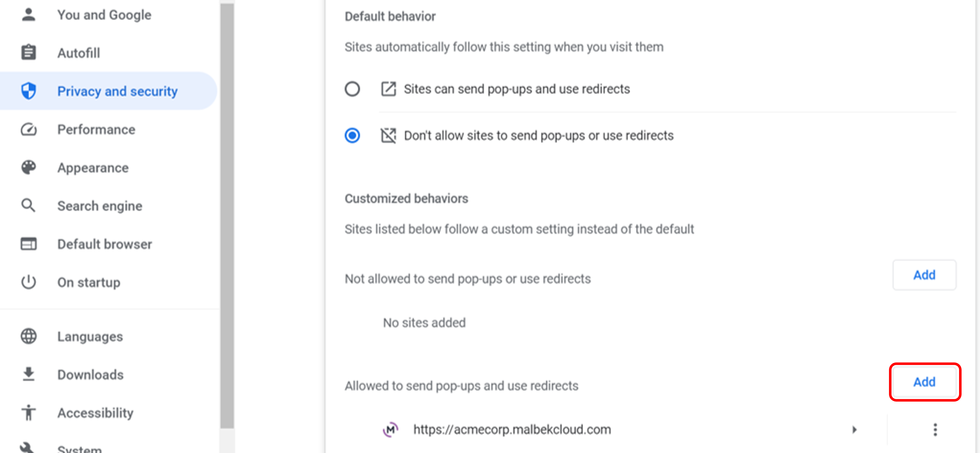Click the On startup power icon
The height and width of the screenshot is (453, 980).
tap(28, 282)
